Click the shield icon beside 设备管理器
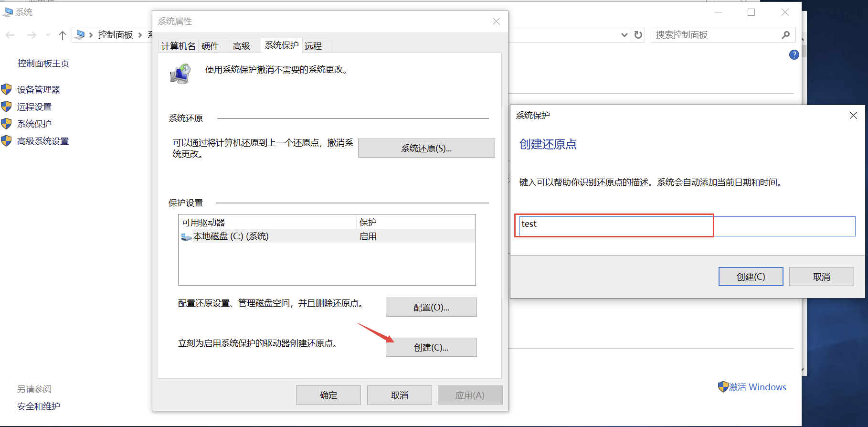The width and height of the screenshot is (868, 427). [x=6, y=89]
